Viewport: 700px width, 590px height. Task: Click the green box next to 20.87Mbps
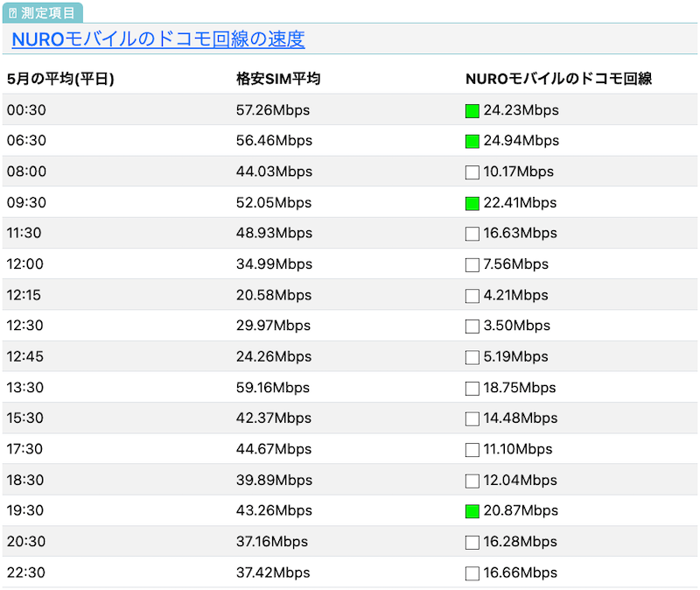(472, 511)
